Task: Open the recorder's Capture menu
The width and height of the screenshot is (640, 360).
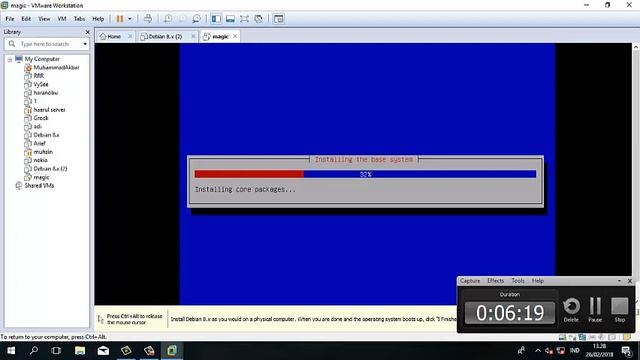Action: click(470, 281)
